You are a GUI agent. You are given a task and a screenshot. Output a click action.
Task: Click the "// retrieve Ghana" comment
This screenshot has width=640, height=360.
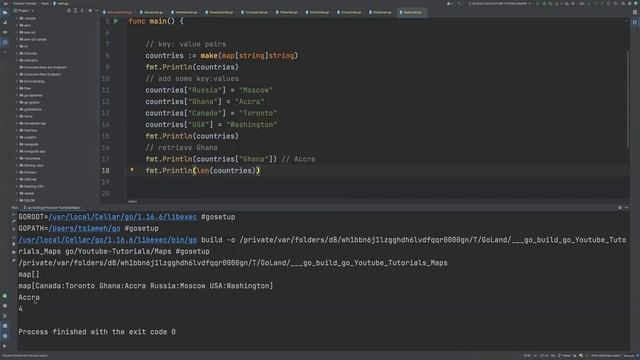(182, 147)
